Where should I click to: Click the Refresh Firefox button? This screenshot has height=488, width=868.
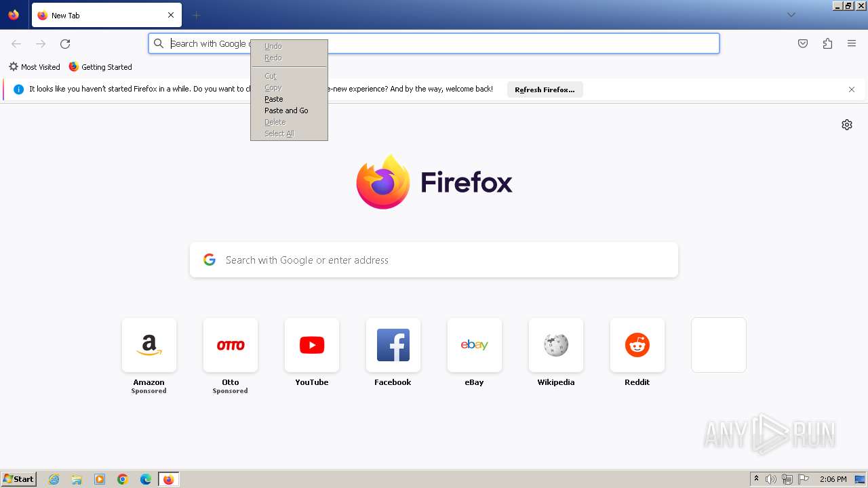tap(545, 89)
